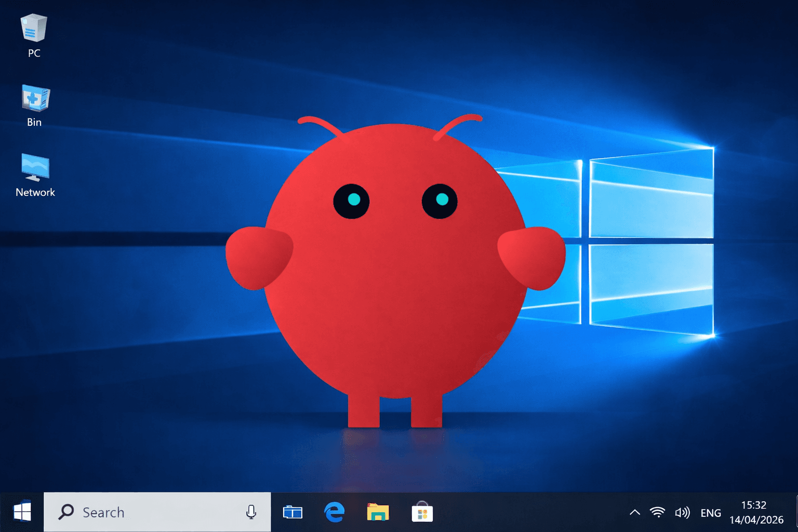Open File Explorer from the taskbar
This screenshot has height=532, width=798.
pos(378,512)
